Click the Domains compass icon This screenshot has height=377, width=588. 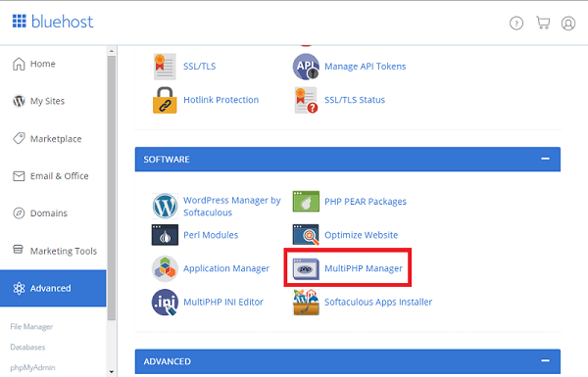[x=19, y=212]
